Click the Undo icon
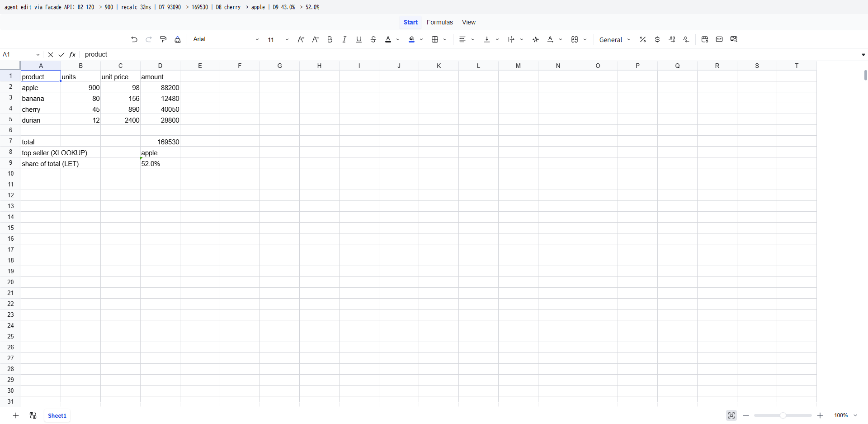 click(x=134, y=39)
